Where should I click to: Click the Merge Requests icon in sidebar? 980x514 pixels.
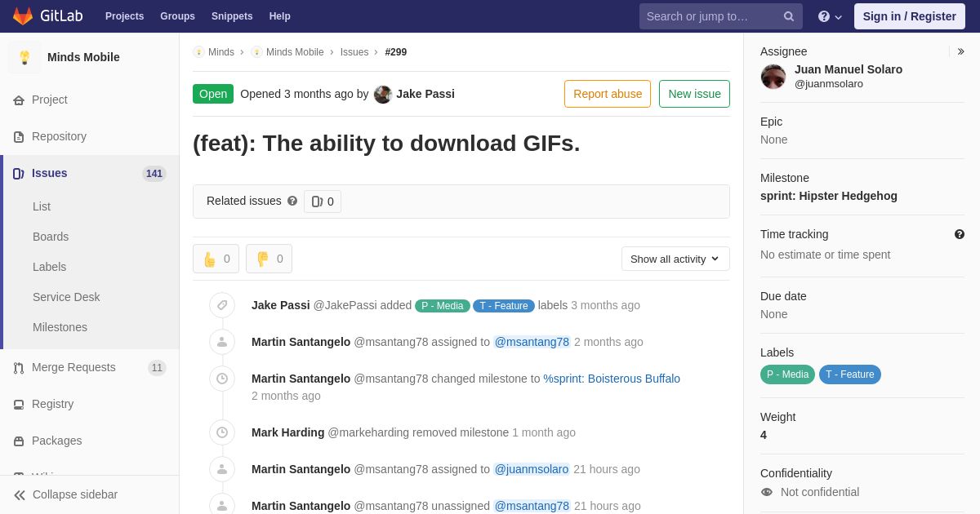(x=19, y=368)
